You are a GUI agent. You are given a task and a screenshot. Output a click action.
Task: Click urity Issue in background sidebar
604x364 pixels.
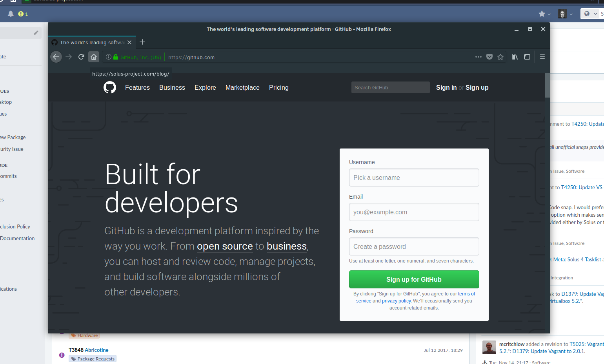point(12,149)
